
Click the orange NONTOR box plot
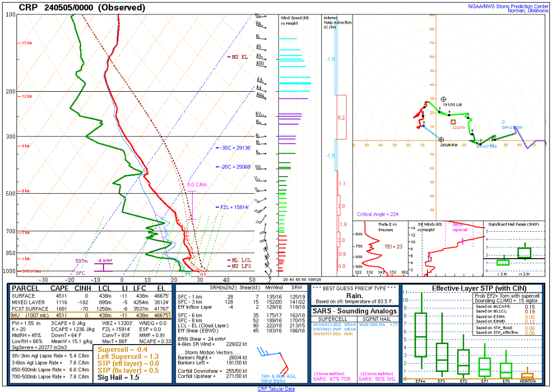click(527, 376)
